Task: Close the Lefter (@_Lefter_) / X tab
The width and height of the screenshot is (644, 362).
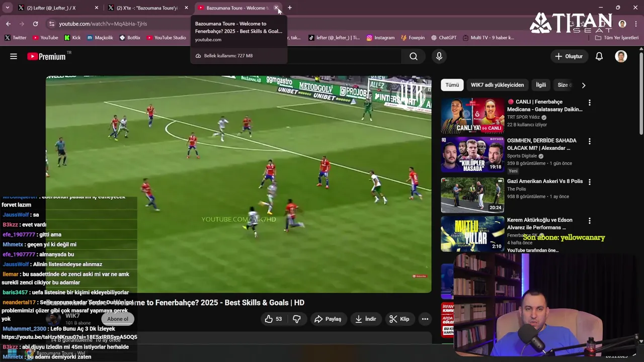Action: [97, 8]
